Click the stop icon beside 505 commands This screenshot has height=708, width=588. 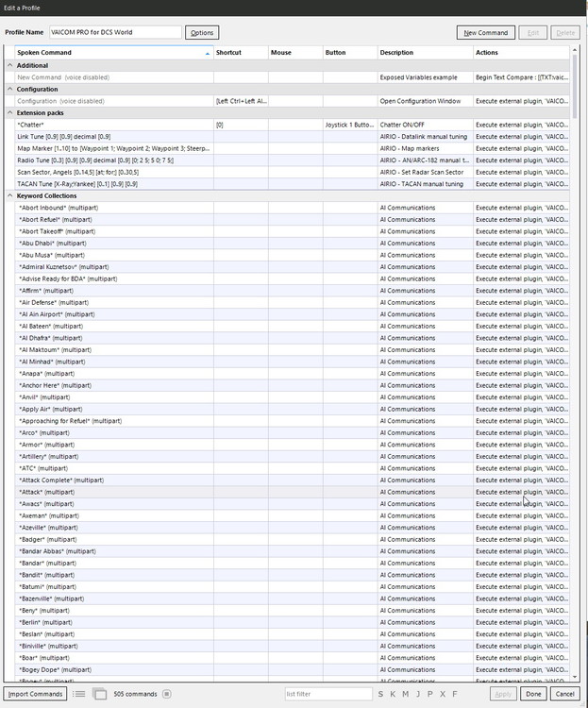click(167, 694)
